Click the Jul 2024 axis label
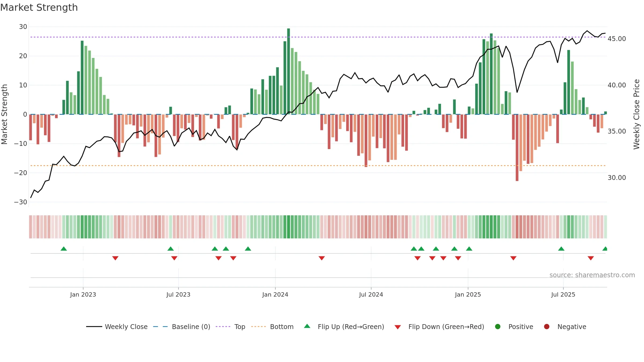The width and height of the screenshot is (644, 362). click(371, 294)
